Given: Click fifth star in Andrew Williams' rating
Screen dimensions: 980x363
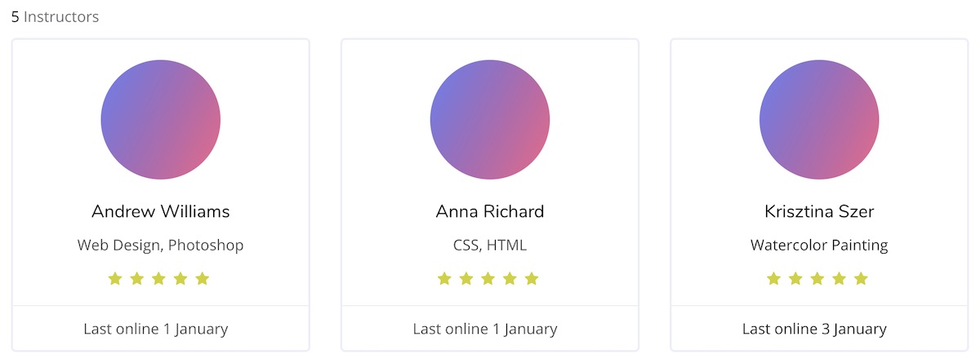Looking at the screenshot, I should point(203,279).
